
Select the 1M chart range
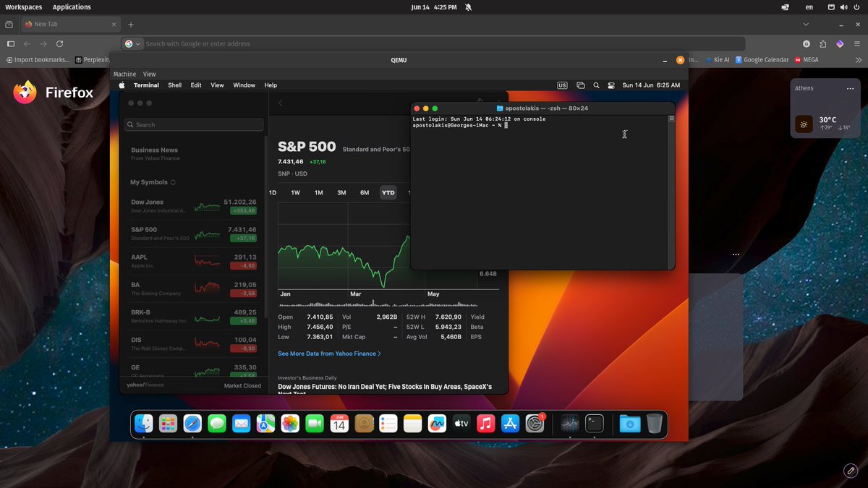[318, 192]
